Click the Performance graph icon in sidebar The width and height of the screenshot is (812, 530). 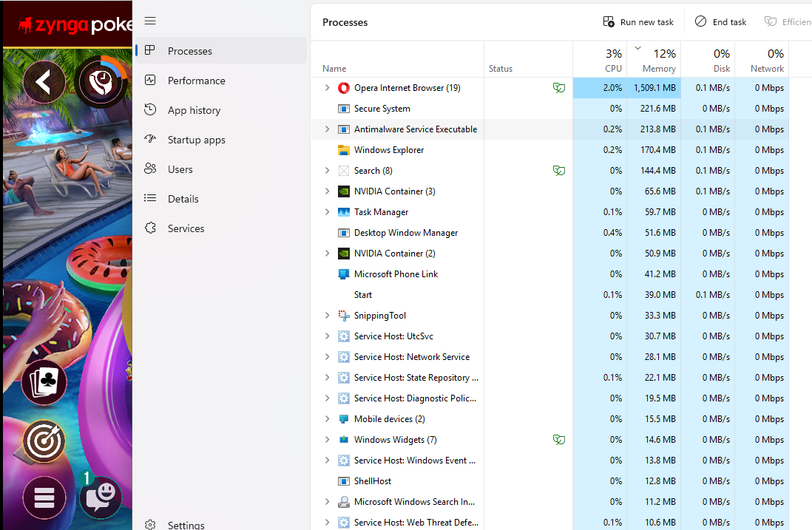[150, 81]
